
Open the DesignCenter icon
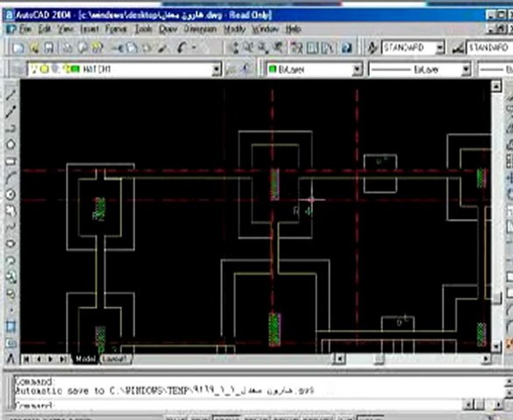pyautogui.click(x=312, y=48)
